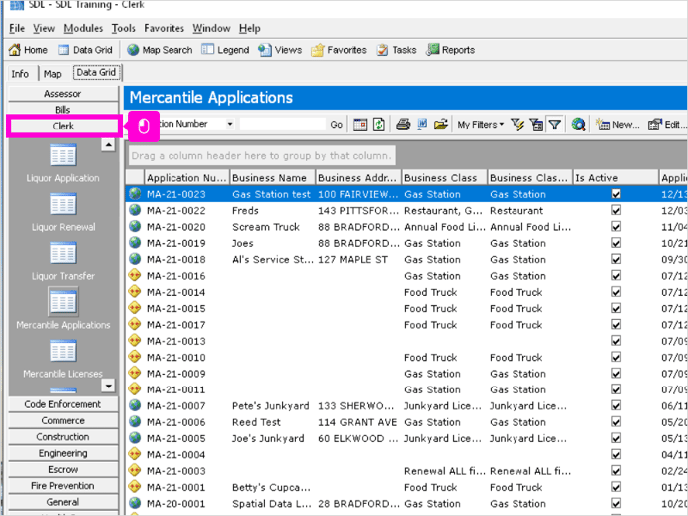
Task: Open the Liquor Renewal module icon
Action: pos(63,204)
